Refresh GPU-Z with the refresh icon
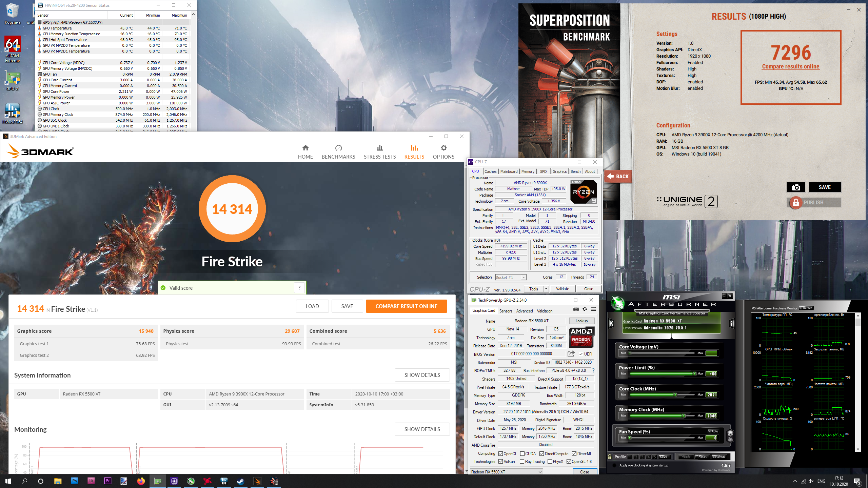The image size is (868, 488). (585, 309)
